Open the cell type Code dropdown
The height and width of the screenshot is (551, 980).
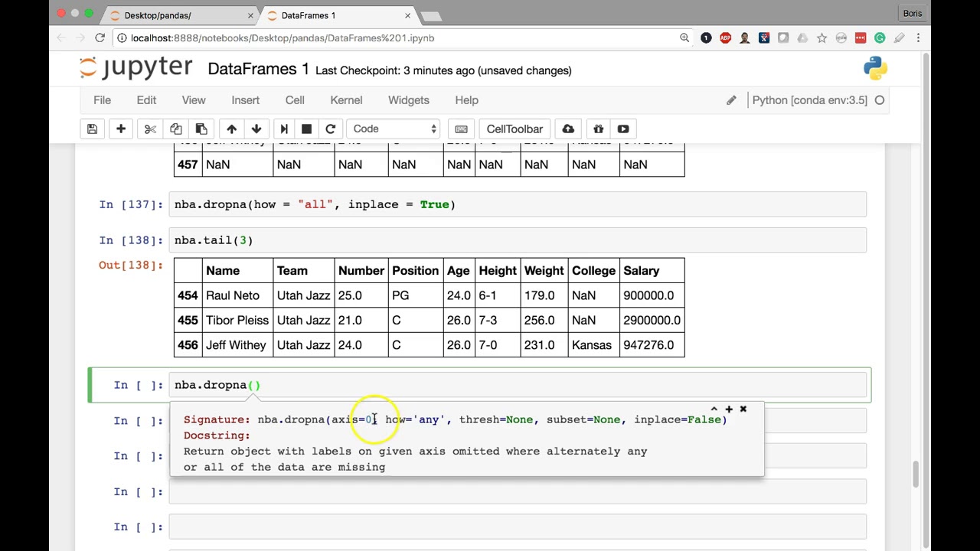pos(394,129)
